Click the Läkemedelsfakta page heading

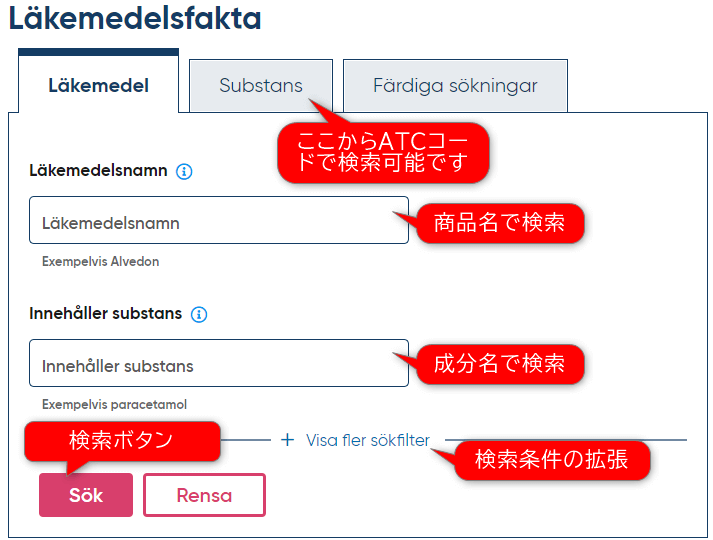[135, 18]
